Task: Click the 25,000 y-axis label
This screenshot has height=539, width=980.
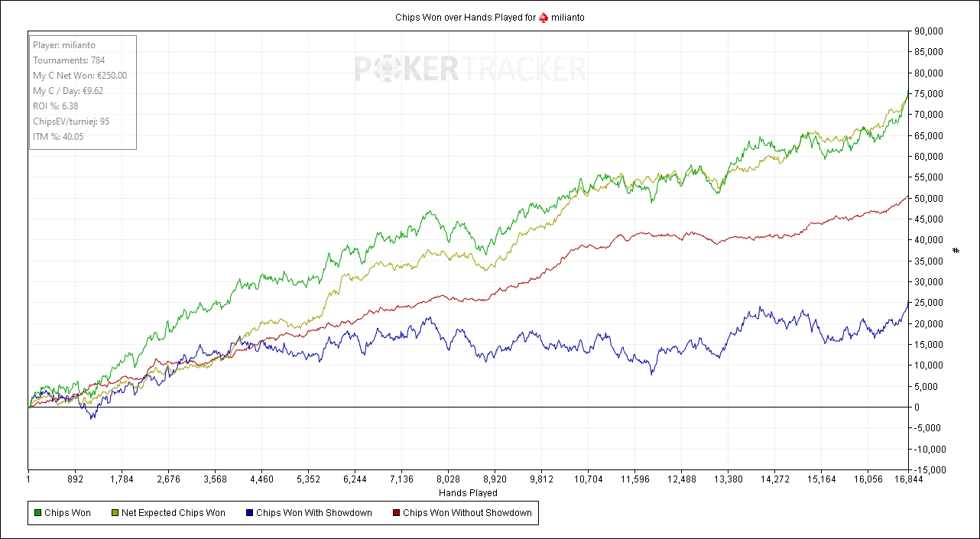Action: pos(930,303)
